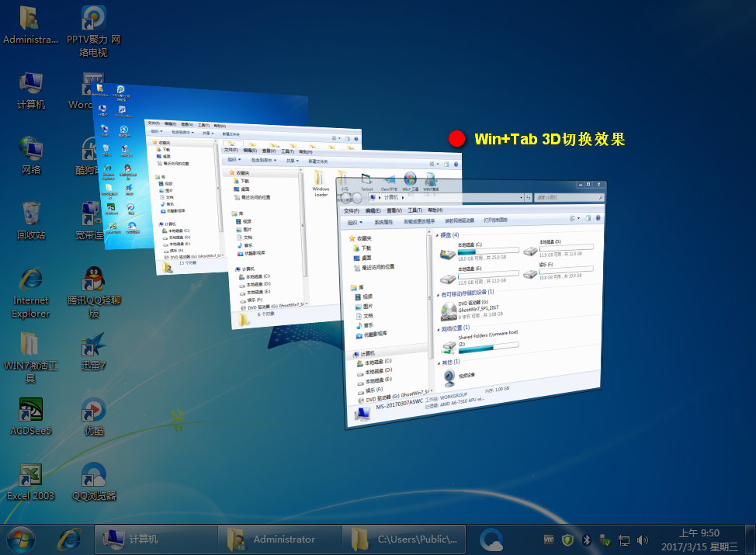Collapse the 其他 (1) group

[x=439, y=363]
